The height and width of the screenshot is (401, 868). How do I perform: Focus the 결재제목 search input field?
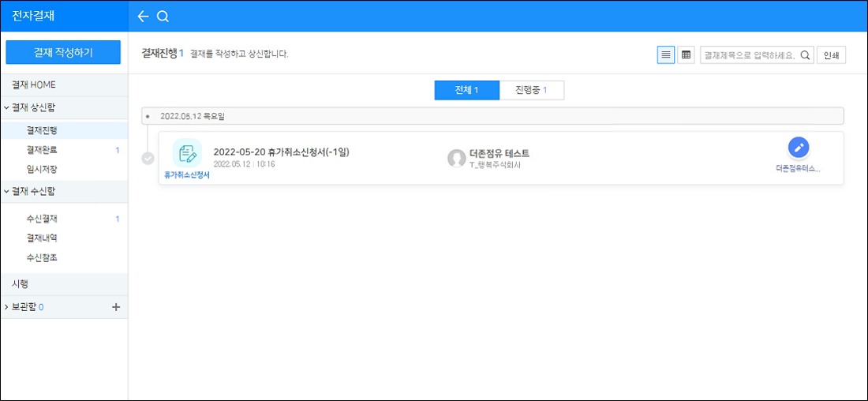(x=750, y=55)
